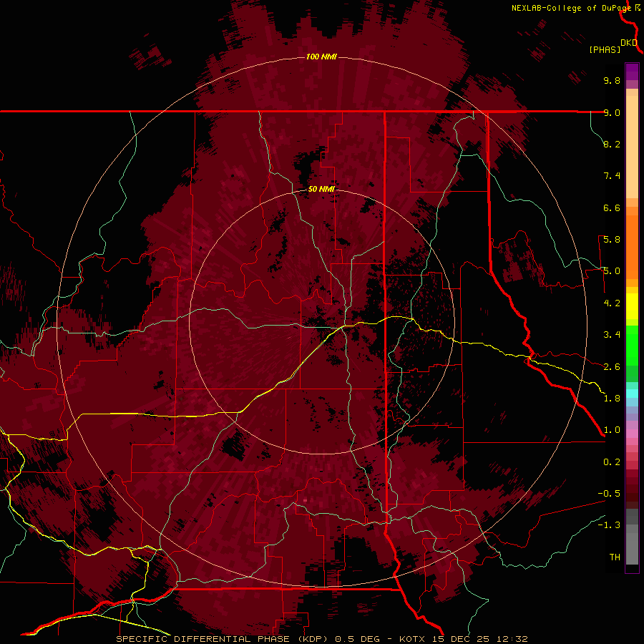Click the 0.2 value on color scale
Screen dimensions: 644x644
612,462
